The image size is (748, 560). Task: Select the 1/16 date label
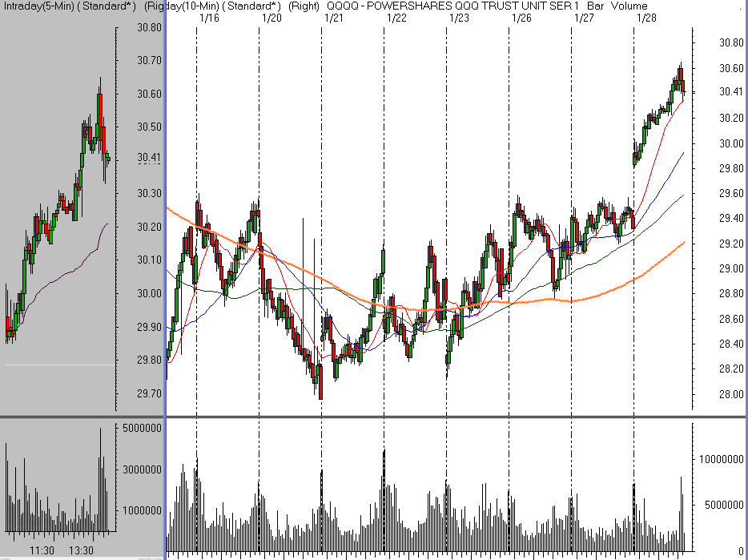(x=209, y=18)
